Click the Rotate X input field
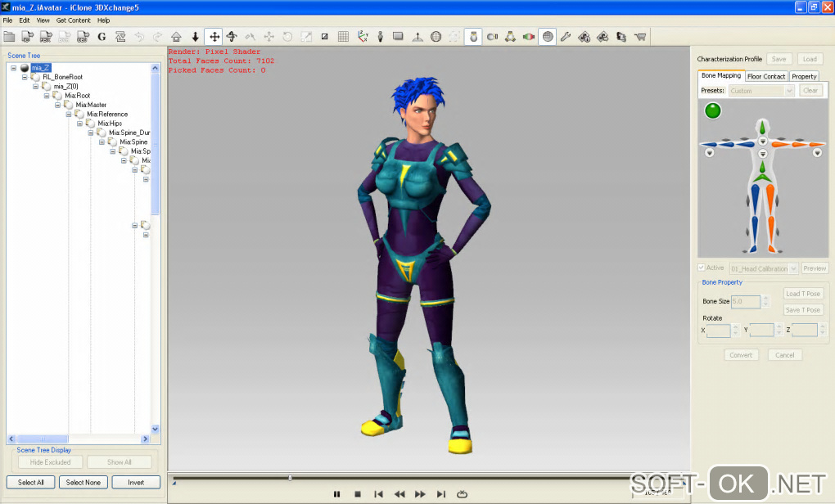Viewport: 835px width, 504px height. pyautogui.click(x=719, y=331)
